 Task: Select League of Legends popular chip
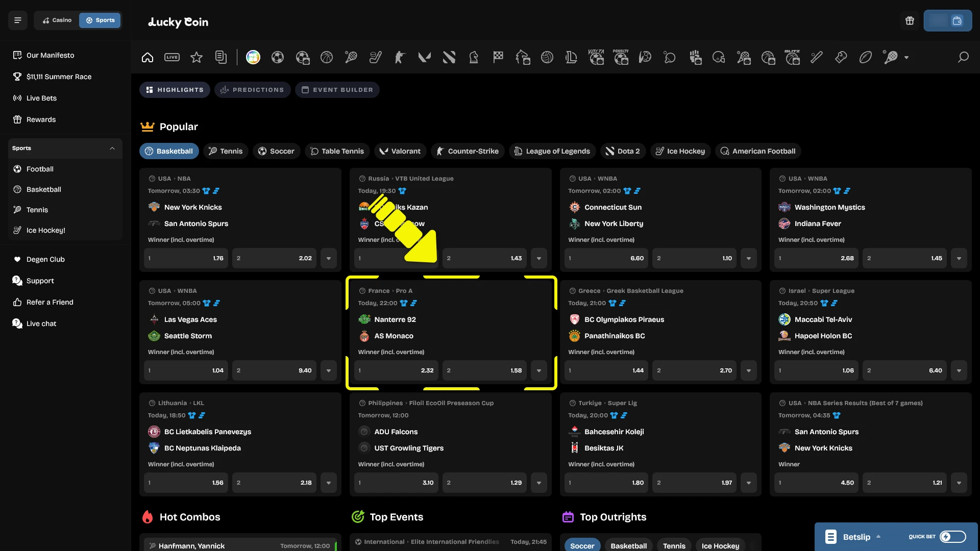click(552, 151)
